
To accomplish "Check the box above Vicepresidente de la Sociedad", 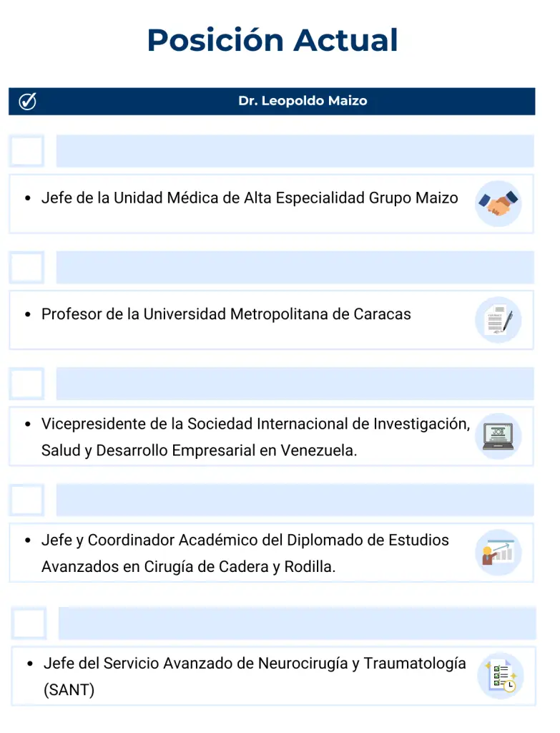I will coord(27,384).
